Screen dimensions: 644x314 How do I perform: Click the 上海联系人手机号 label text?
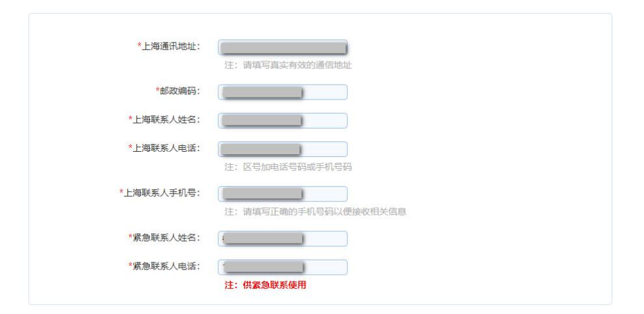point(161,193)
